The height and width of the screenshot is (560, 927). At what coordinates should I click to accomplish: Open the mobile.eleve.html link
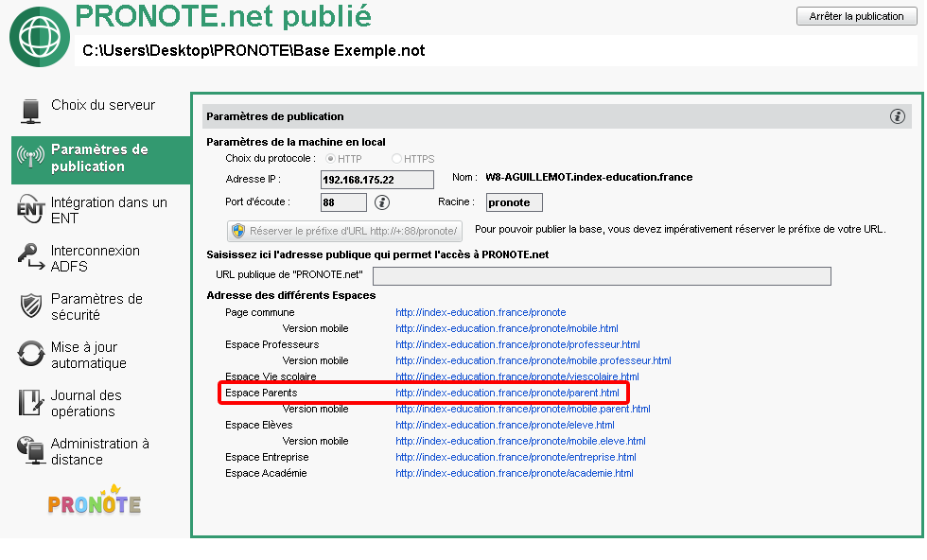(x=520, y=441)
